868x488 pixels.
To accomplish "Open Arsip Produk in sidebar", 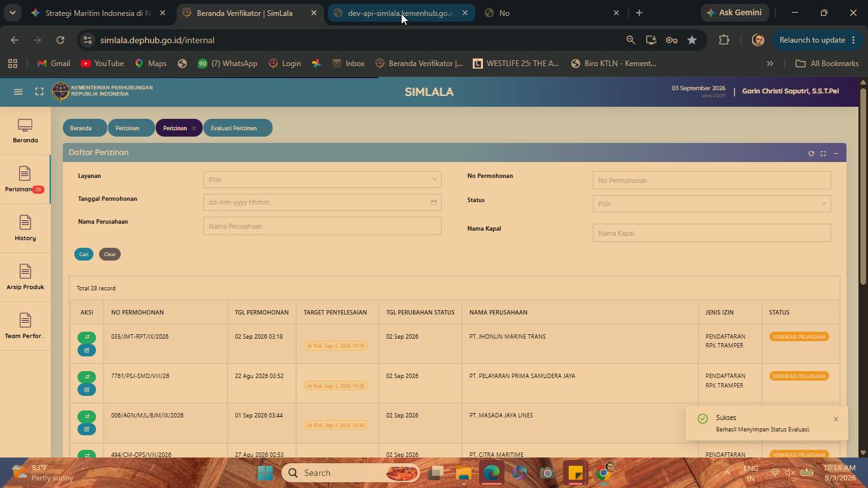I will click(25, 278).
